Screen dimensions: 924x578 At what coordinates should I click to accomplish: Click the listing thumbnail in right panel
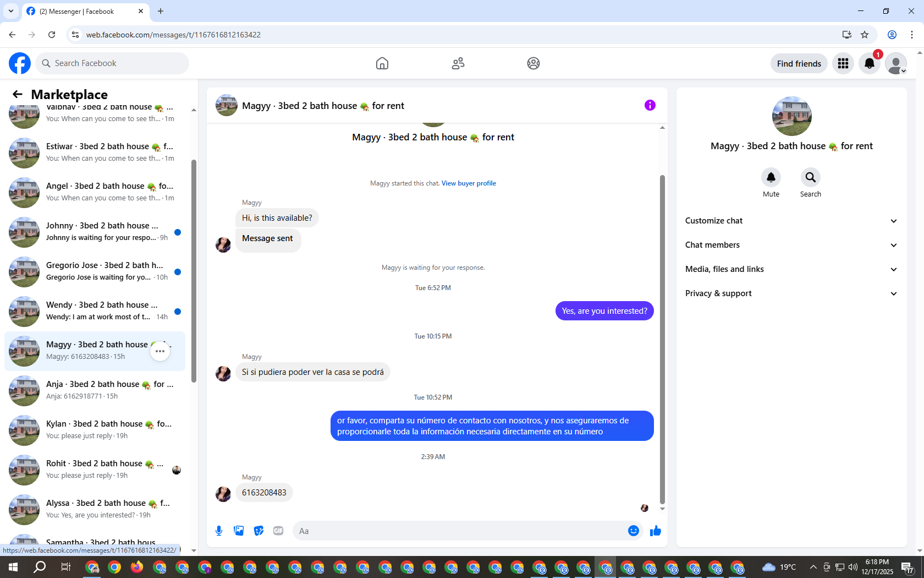click(791, 116)
